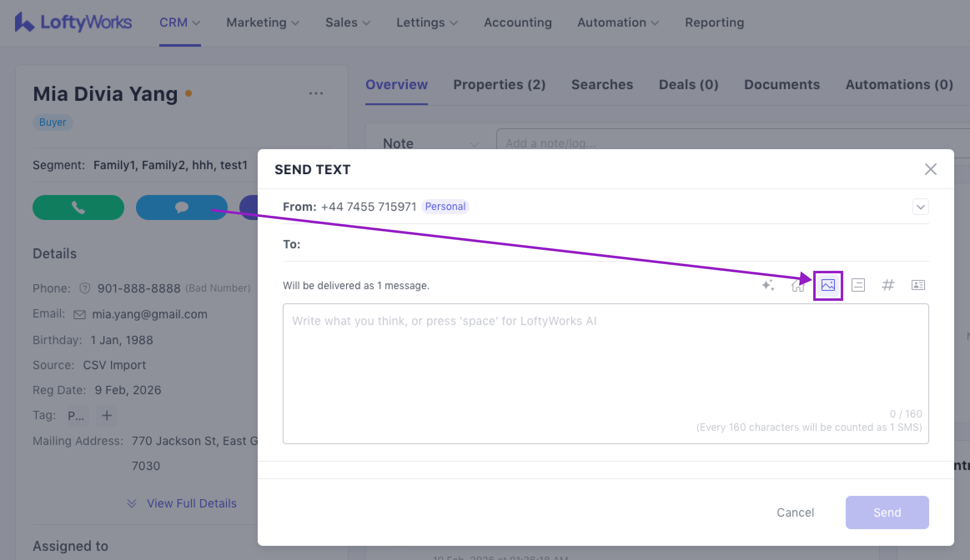Click the LoftyWorks logo

[x=73, y=22]
